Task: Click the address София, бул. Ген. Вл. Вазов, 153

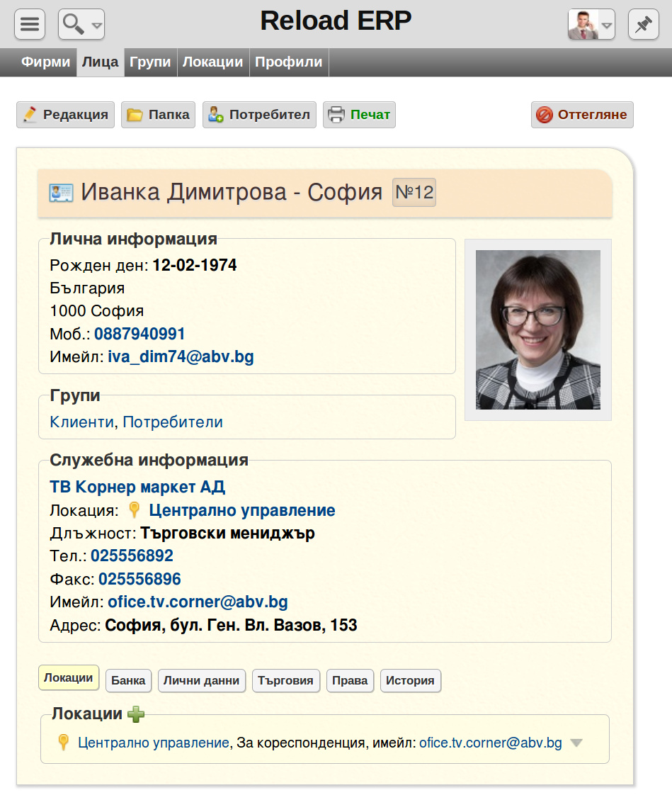Action: click(231, 625)
